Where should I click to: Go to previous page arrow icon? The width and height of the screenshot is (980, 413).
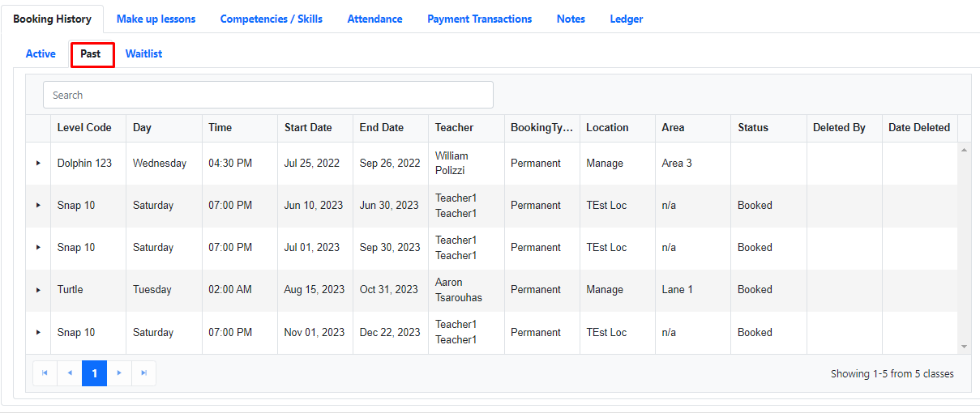tap(70, 373)
